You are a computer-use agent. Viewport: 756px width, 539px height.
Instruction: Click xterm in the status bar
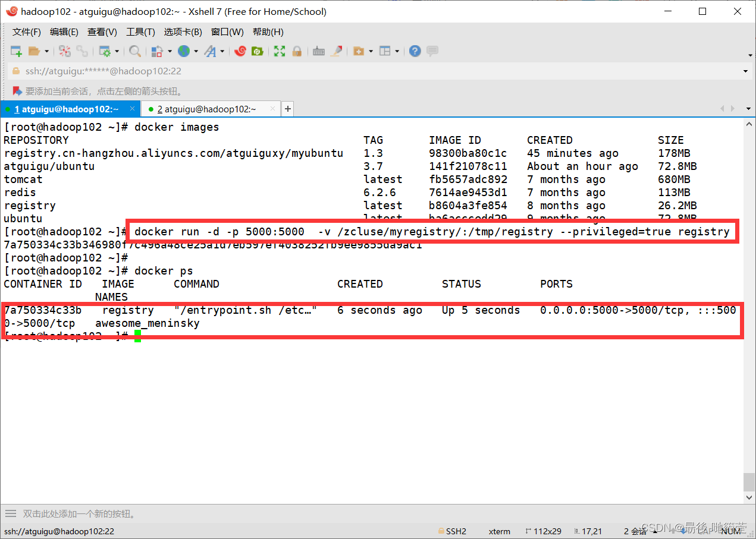click(x=500, y=531)
